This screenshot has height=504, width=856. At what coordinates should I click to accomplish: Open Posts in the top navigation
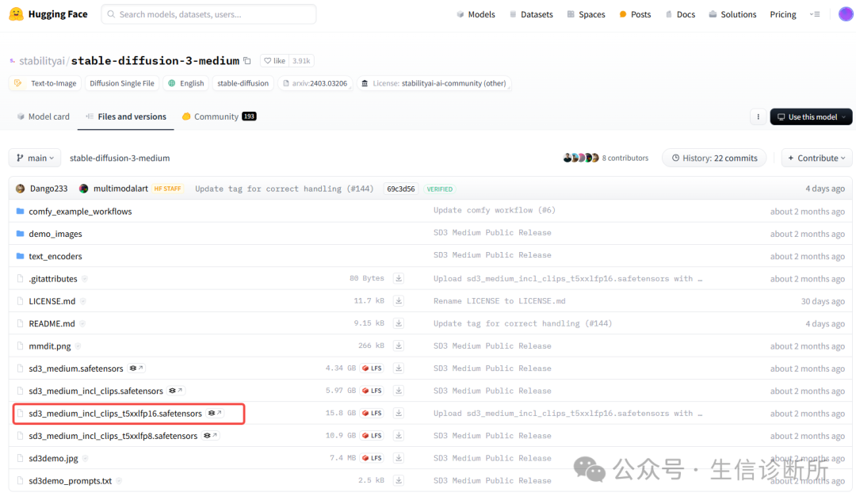point(635,14)
